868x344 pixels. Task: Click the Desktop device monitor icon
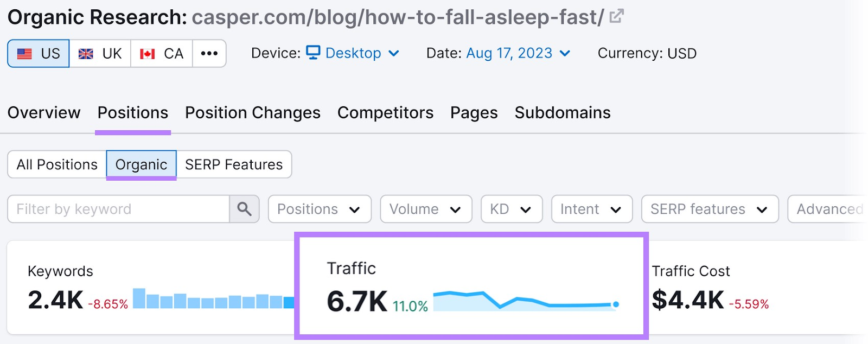click(312, 53)
